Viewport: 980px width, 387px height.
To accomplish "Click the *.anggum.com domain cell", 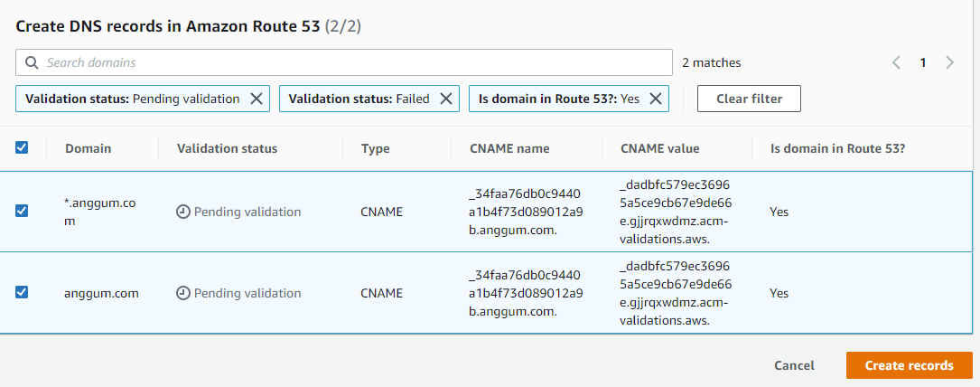I will 100,212.
